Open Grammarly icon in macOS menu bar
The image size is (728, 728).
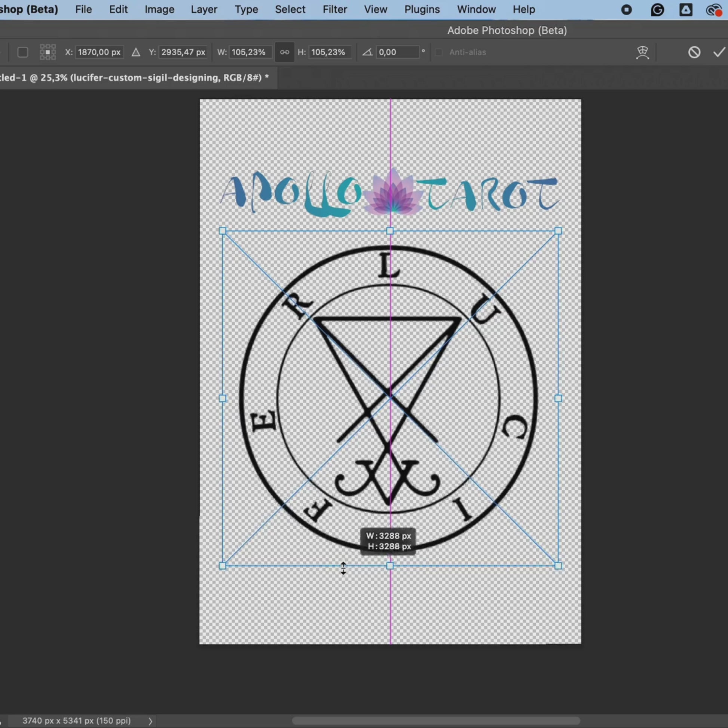pyautogui.click(x=657, y=10)
